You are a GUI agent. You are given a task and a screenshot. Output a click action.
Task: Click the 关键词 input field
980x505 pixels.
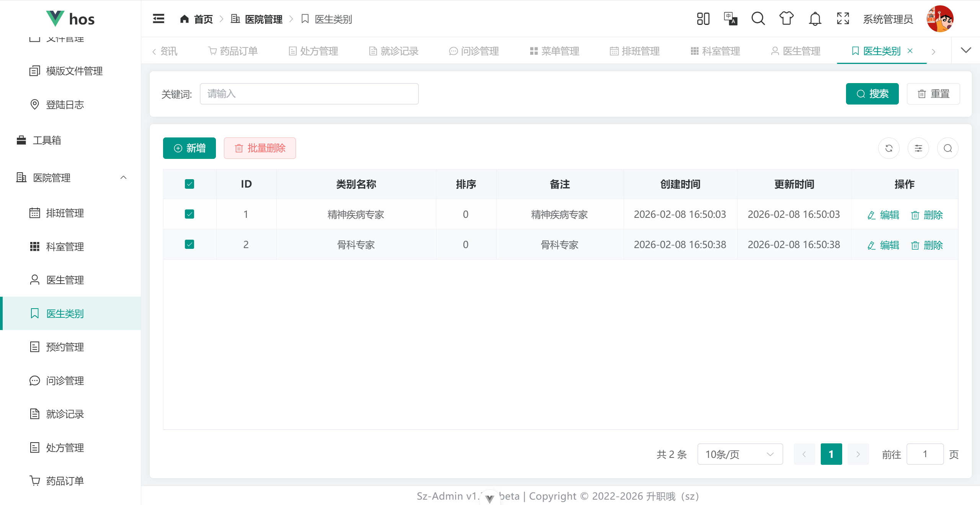click(x=309, y=94)
